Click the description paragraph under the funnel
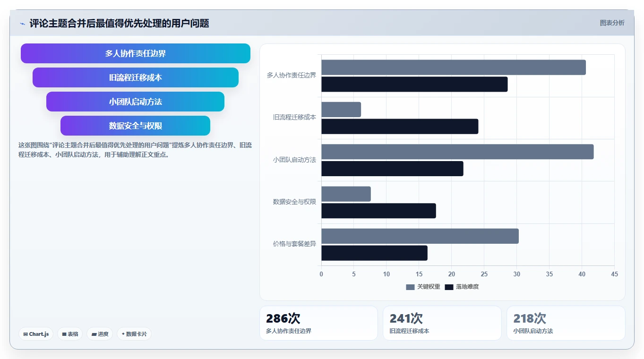644x359 pixels. (135, 150)
